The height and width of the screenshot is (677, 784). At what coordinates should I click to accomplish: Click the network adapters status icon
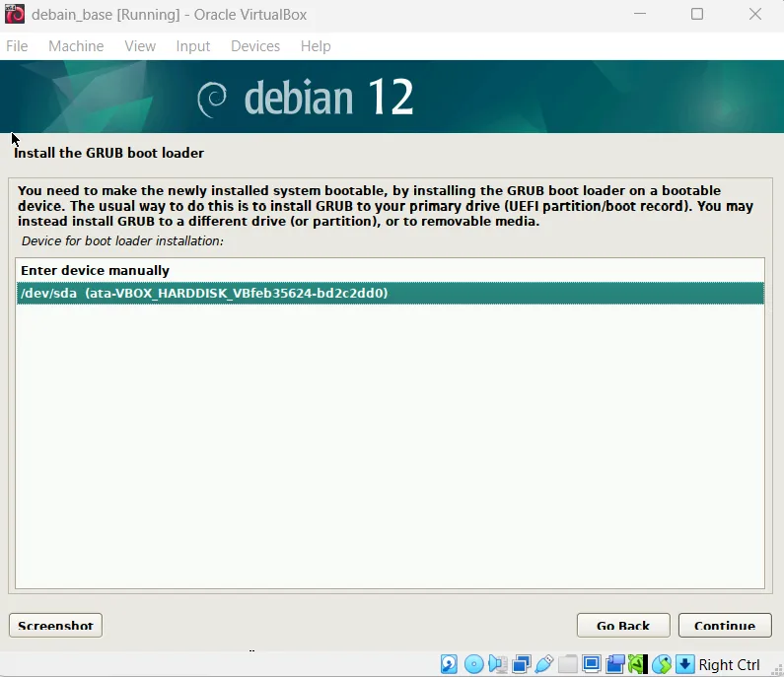point(521,664)
